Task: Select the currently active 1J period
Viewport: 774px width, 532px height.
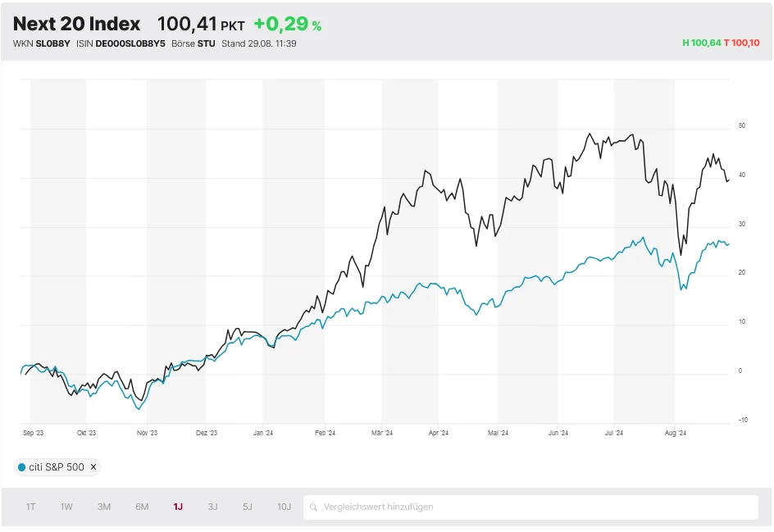Action: coord(178,507)
